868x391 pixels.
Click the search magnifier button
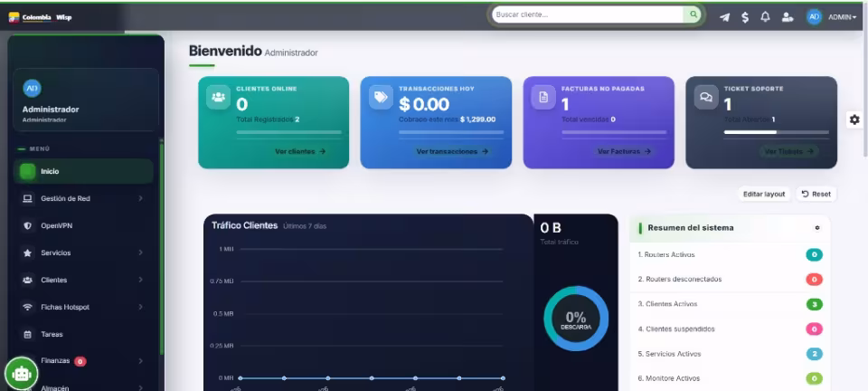pyautogui.click(x=693, y=15)
